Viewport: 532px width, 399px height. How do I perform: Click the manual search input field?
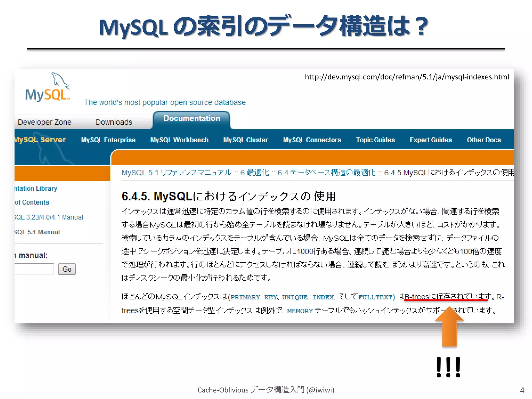coord(34,269)
